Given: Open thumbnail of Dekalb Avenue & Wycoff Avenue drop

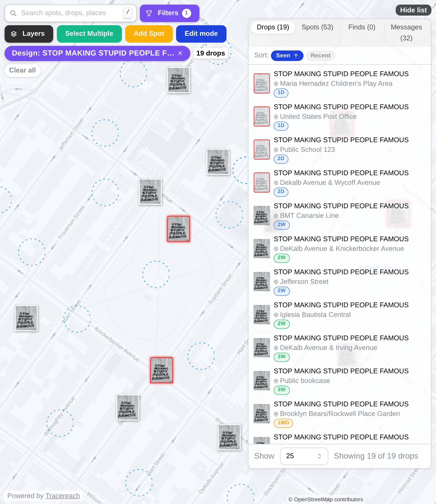Looking at the screenshot, I should [x=262, y=182].
